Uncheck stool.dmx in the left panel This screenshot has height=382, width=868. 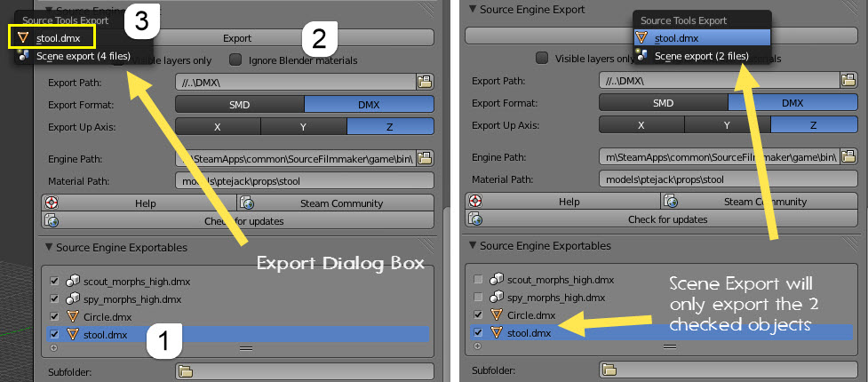pyautogui.click(x=54, y=334)
